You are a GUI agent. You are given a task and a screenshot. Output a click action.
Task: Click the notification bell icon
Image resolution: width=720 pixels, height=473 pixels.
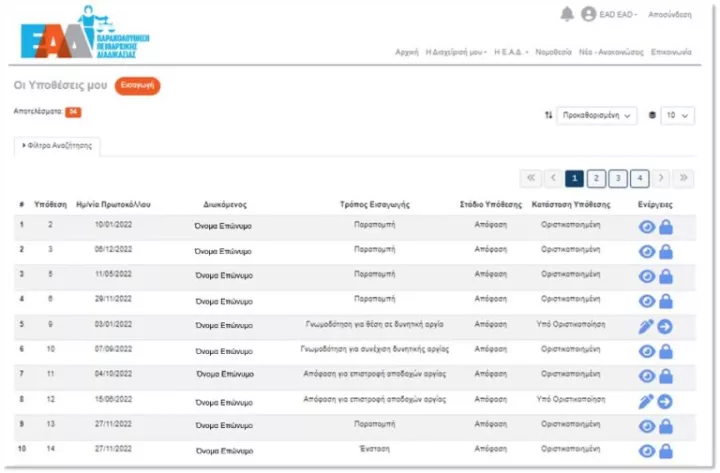coord(567,14)
